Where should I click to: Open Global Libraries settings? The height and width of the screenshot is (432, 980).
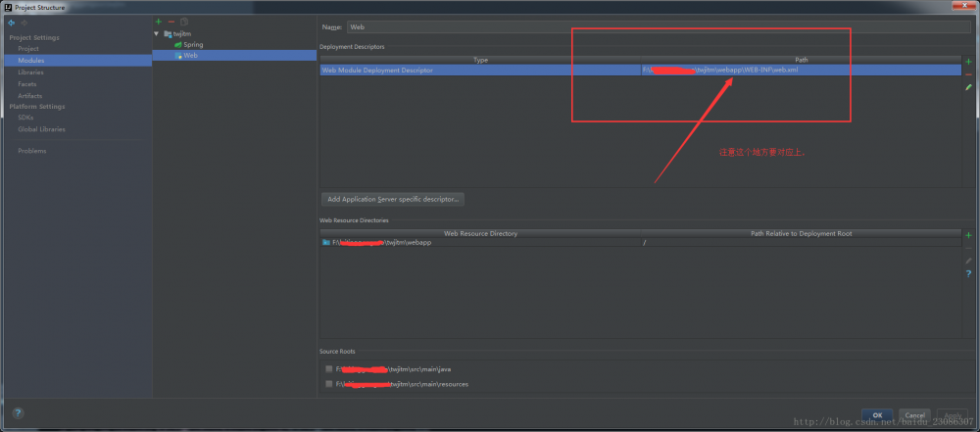41,129
